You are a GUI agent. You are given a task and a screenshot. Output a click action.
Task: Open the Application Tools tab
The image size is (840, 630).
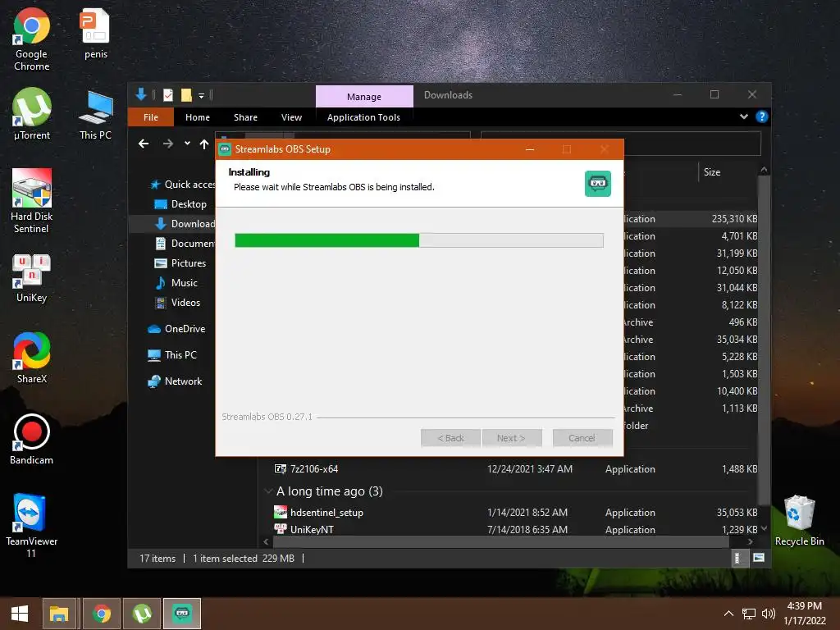pyautogui.click(x=363, y=116)
